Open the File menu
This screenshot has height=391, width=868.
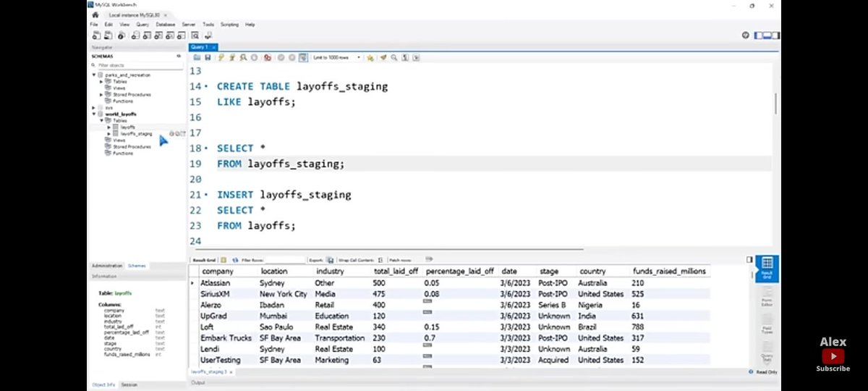93,25
